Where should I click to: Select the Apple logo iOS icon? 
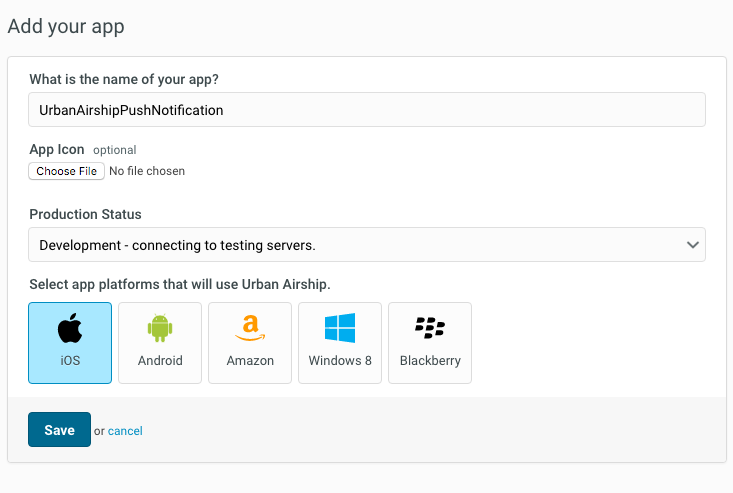pos(70,328)
